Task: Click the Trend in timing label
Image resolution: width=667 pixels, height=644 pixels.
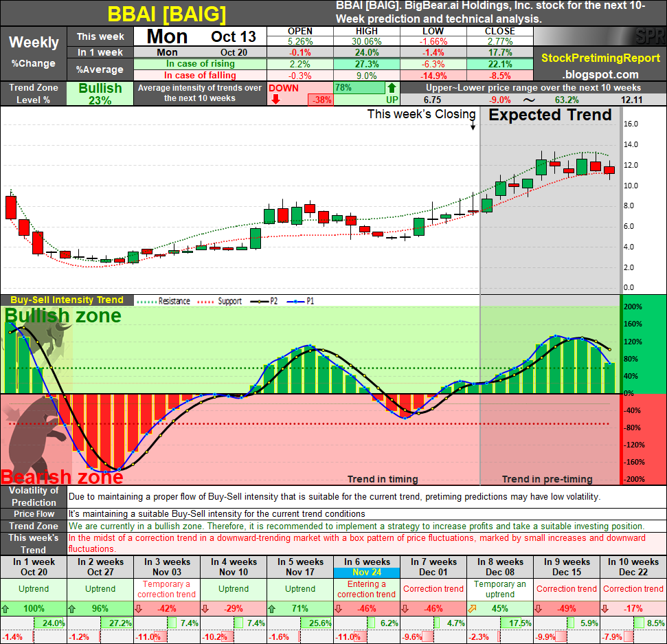Action: click(383, 479)
